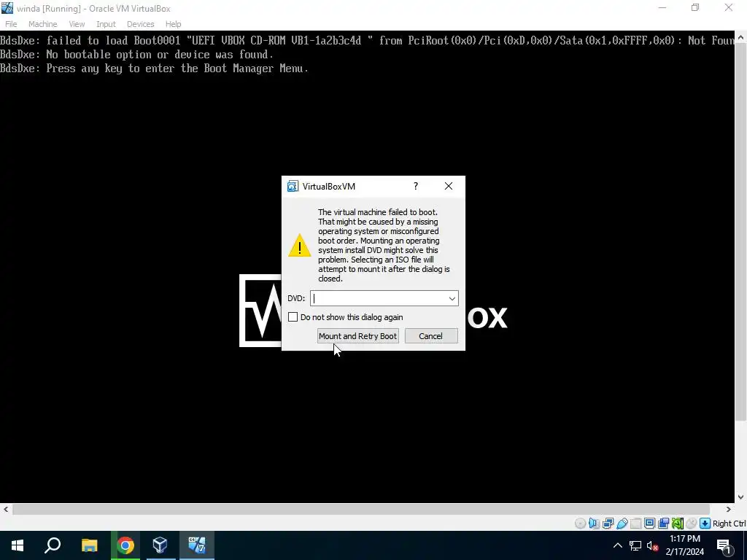Cancel the failed boot dialog
This screenshot has width=747, height=560.
[x=431, y=336]
